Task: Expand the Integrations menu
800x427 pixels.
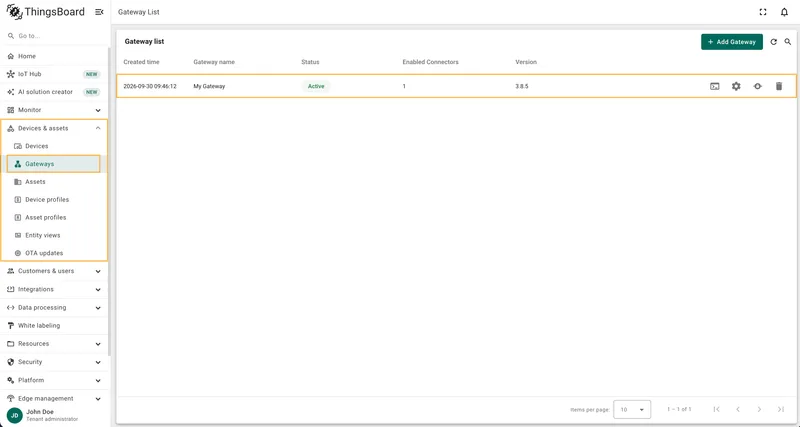Action: [54, 289]
